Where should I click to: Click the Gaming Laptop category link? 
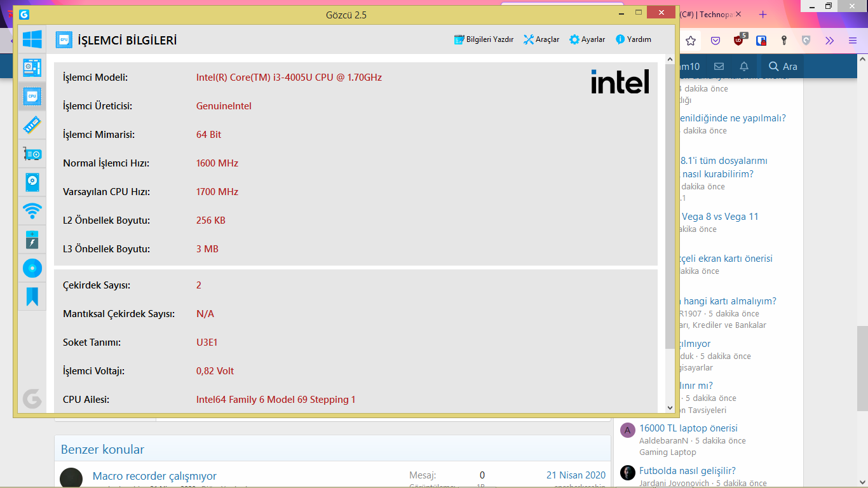(x=668, y=452)
